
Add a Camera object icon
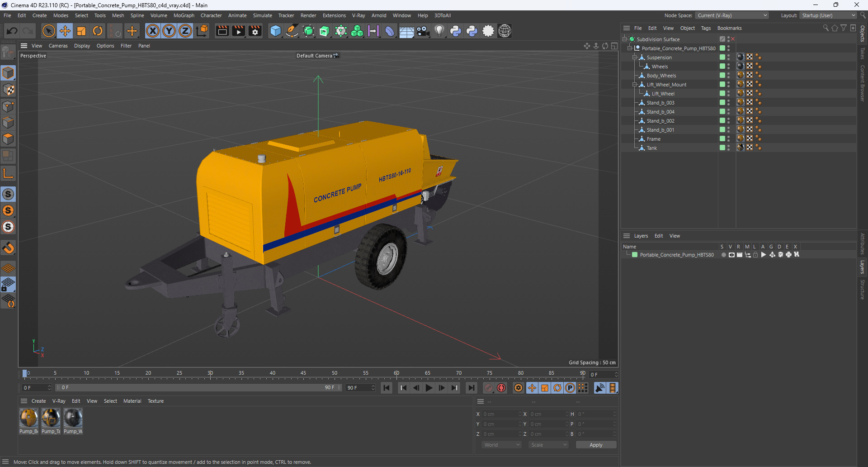(x=423, y=31)
